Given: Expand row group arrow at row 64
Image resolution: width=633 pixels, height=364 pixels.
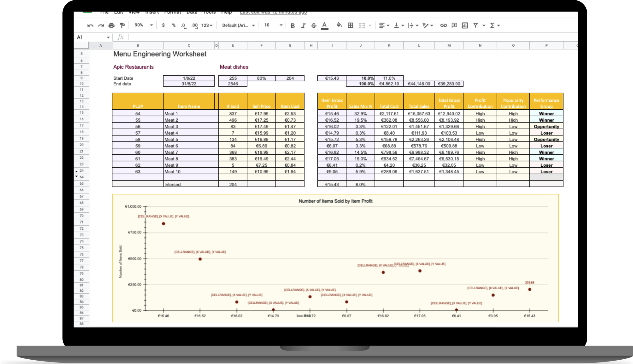Looking at the screenshot, I should (76, 176).
